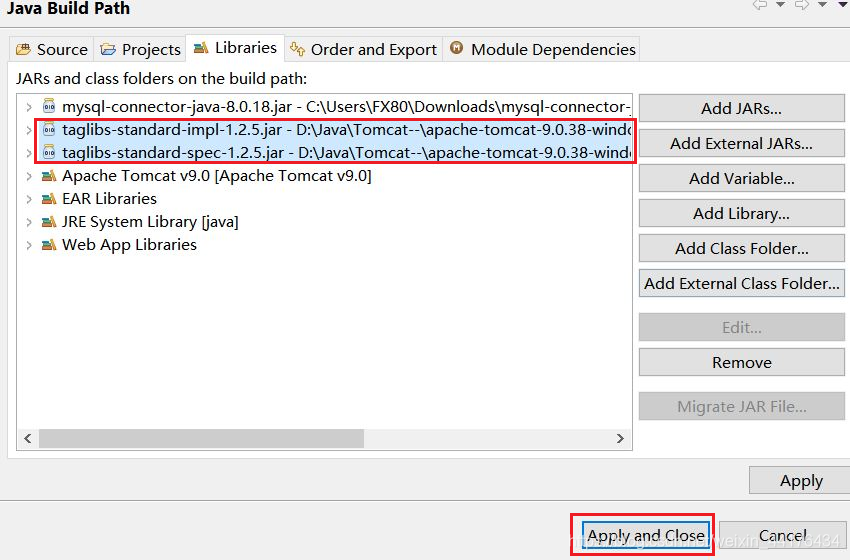Viewport: 850px width, 560px height.
Task: Click Apply and Close
Action: (646, 535)
